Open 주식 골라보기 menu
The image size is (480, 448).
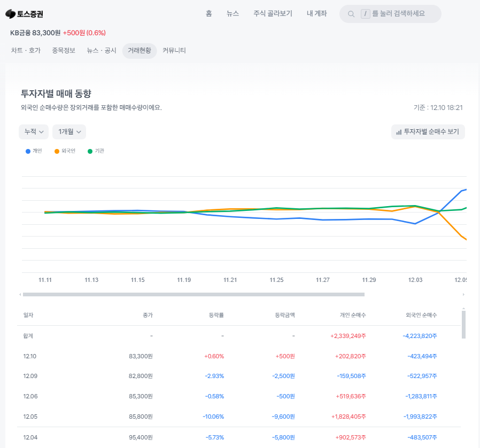(x=273, y=13)
